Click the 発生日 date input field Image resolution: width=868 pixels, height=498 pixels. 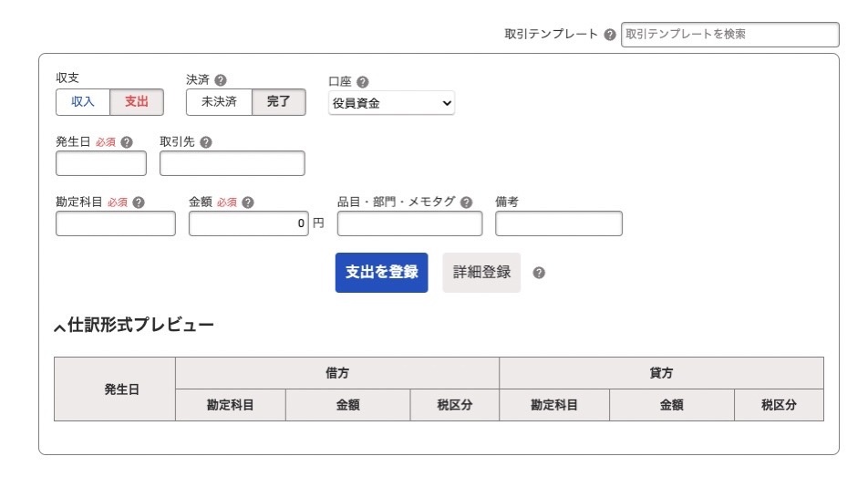click(101, 163)
